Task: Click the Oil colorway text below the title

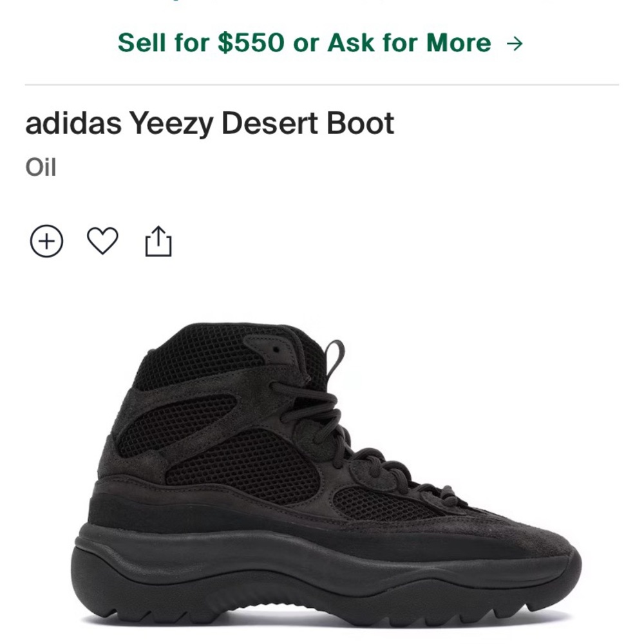Action: (x=40, y=166)
